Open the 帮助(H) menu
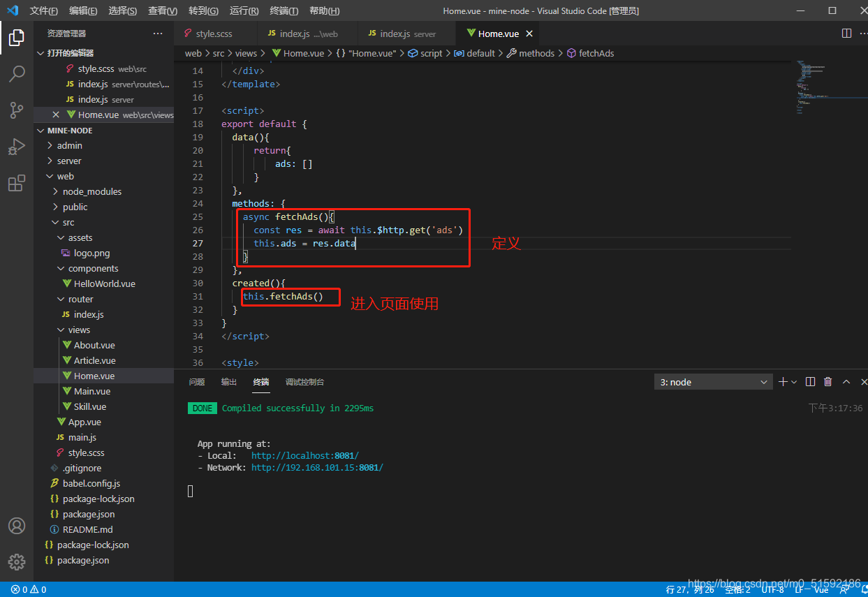868x597 pixels. [x=324, y=10]
